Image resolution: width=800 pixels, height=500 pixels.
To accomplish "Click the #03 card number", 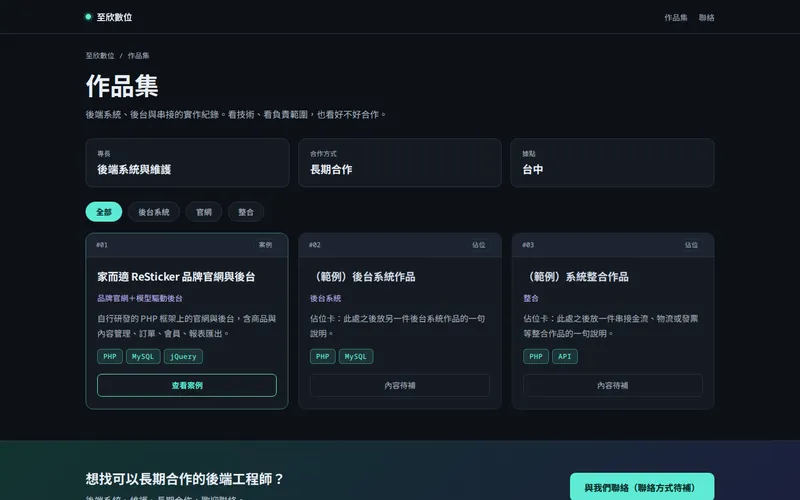I will tap(528, 245).
